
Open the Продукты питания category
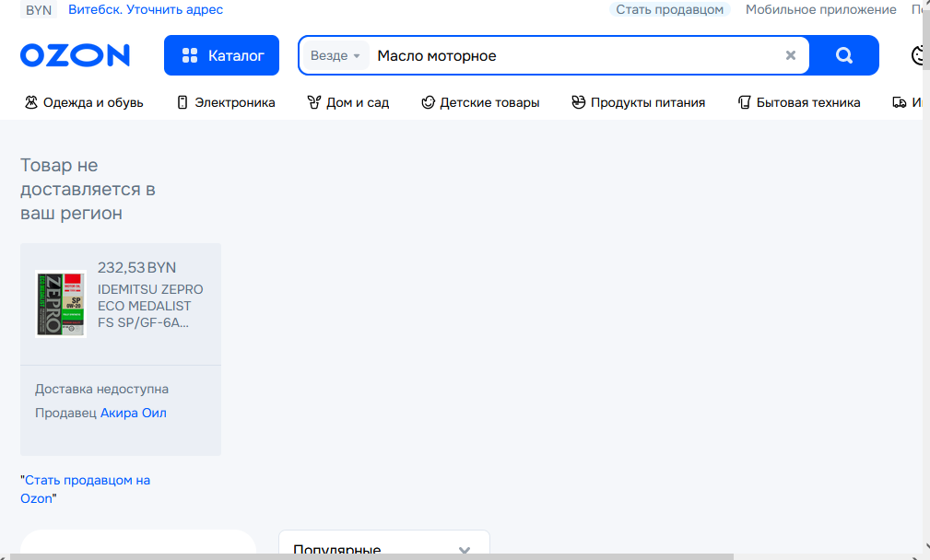tap(638, 102)
